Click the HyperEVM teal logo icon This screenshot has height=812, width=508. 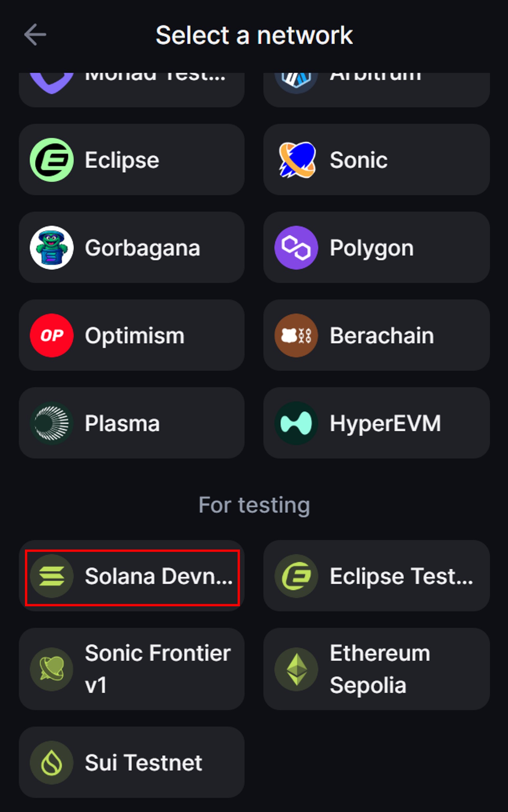296,423
